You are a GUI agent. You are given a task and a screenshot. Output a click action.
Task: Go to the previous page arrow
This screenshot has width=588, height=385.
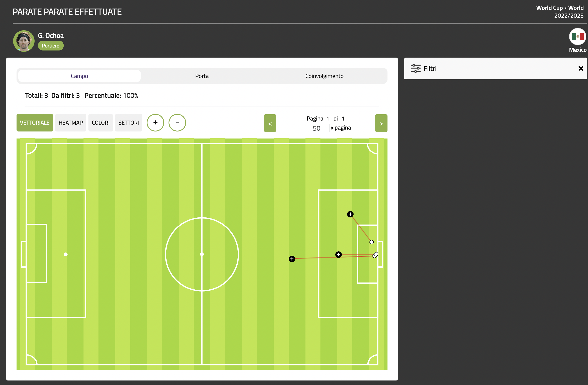270,123
